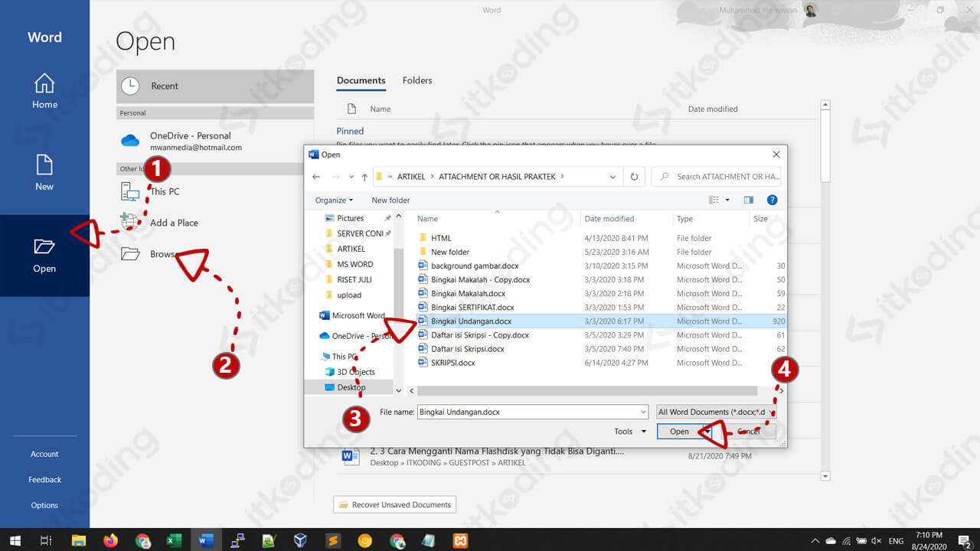Click Help icon in Open dialog
The image size is (980, 551).
(772, 200)
